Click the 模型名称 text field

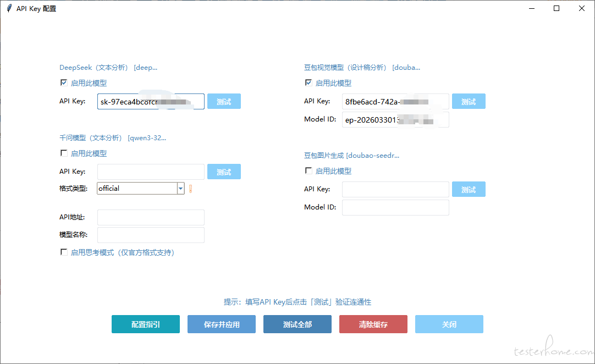tap(151, 235)
